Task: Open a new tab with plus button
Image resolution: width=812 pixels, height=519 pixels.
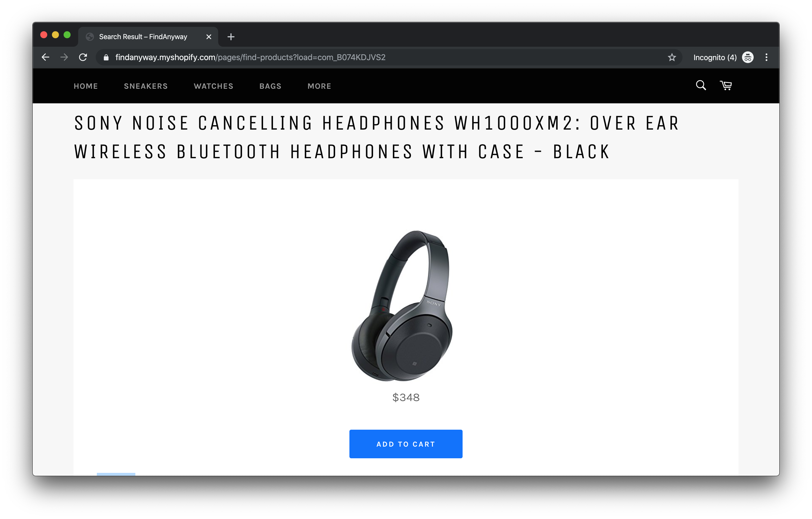Action: 231,36
